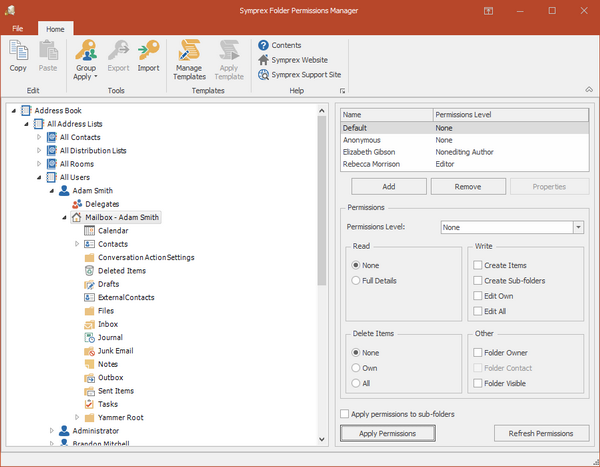The width and height of the screenshot is (600, 467).
Task: Select Deleted Items folder icon
Action: (x=89, y=271)
